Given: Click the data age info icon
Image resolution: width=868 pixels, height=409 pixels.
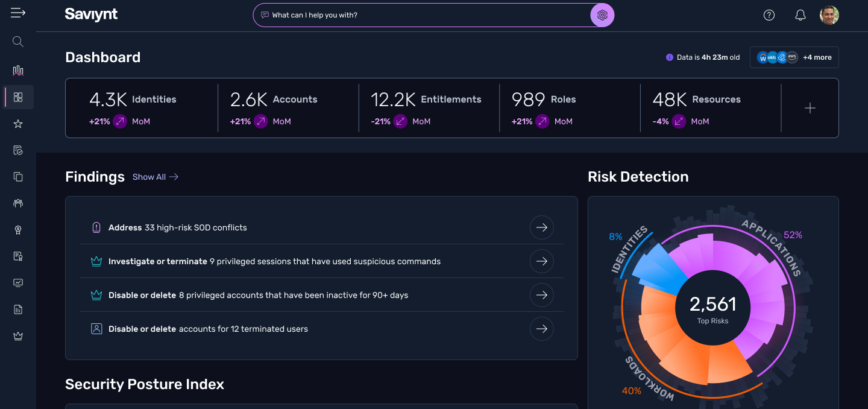Looking at the screenshot, I should point(669,57).
